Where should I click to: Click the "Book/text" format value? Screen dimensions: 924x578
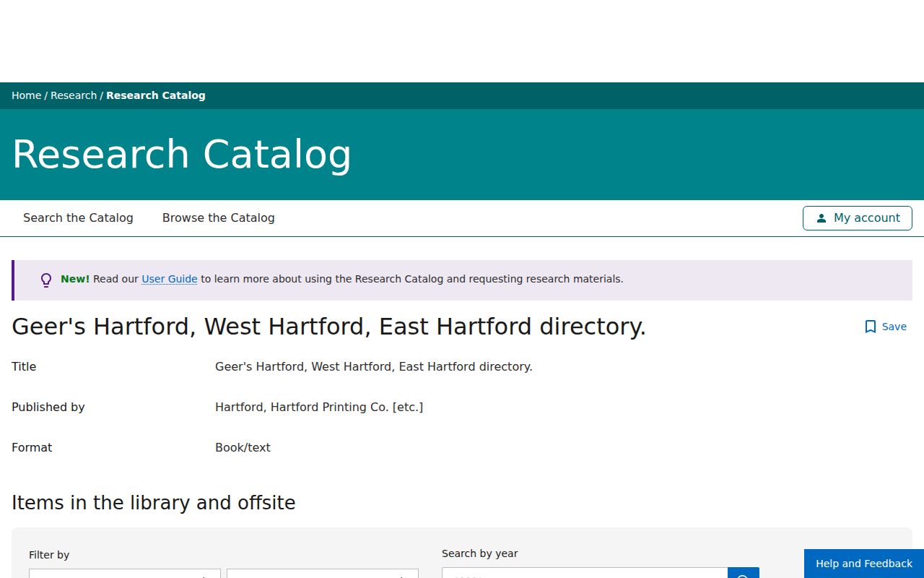pos(243,447)
